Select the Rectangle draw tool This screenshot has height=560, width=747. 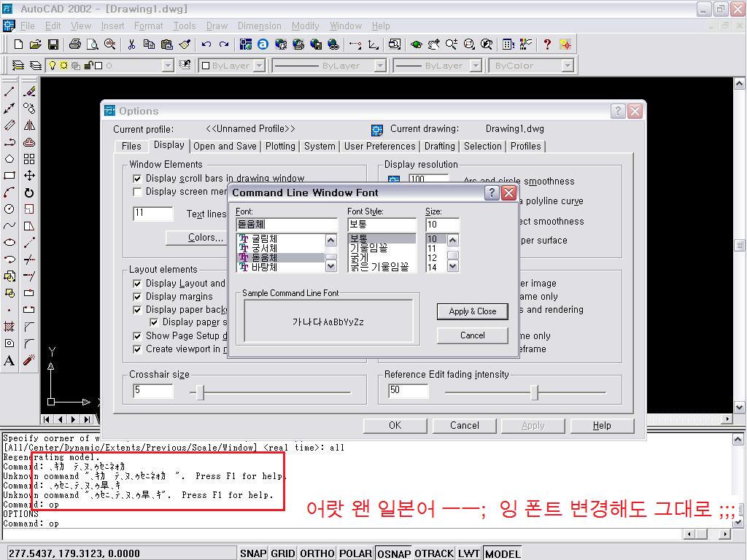(x=9, y=175)
